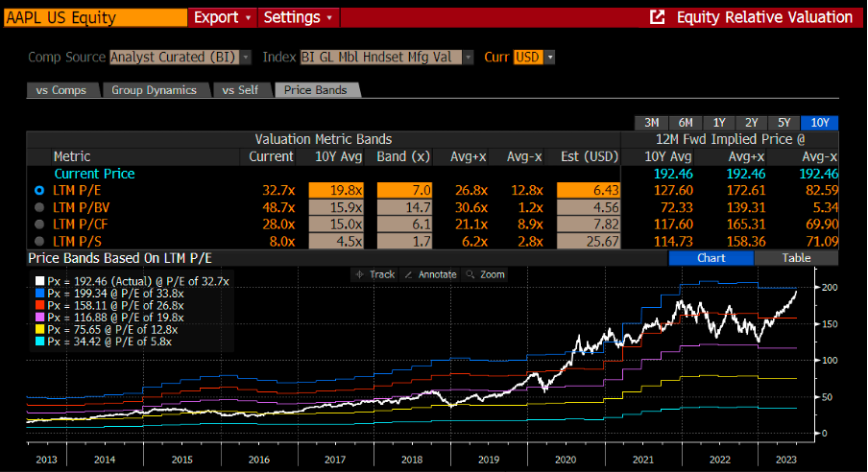Select the LTM P/S radio button
The height and width of the screenshot is (472, 868).
point(39,241)
